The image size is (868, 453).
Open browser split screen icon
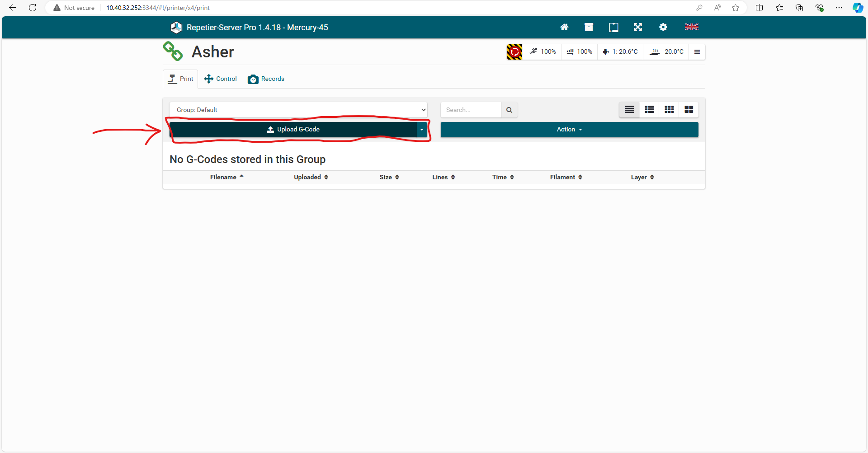tap(759, 8)
